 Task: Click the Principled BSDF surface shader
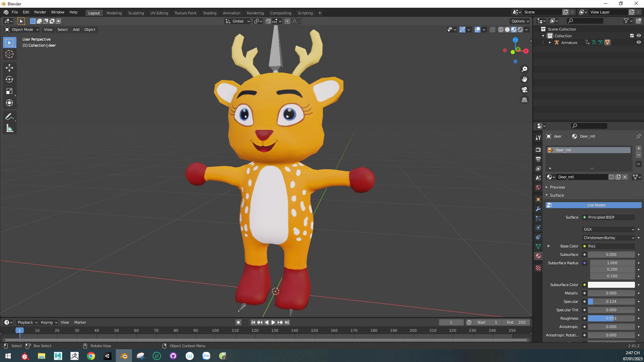tap(608, 217)
